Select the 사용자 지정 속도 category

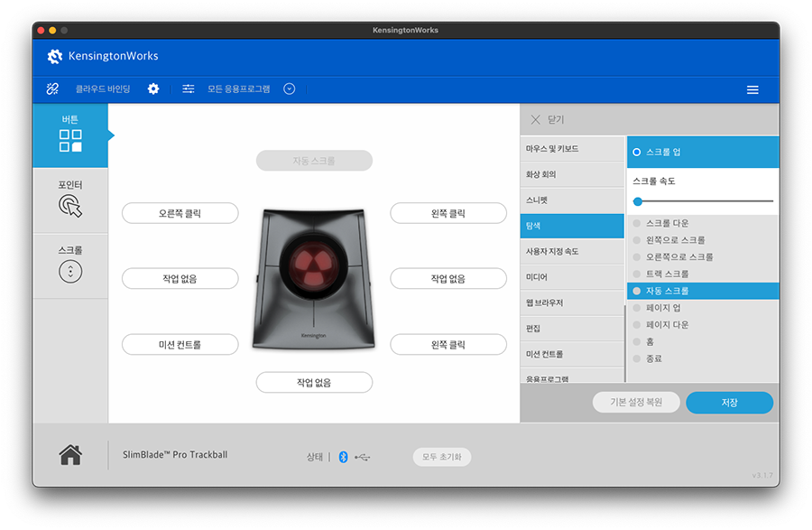(572, 251)
